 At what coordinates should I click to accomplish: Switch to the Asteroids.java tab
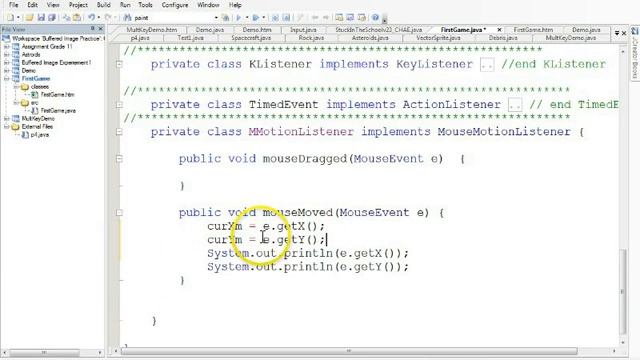coord(370,38)
